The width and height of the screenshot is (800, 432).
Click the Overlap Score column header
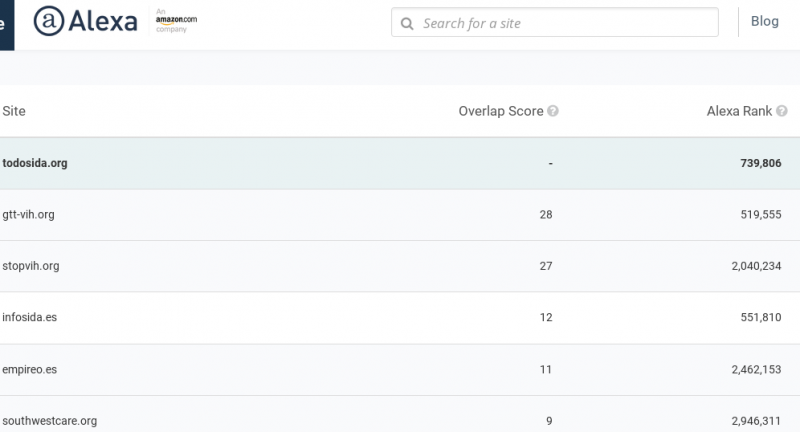click(x=500, y=111)
